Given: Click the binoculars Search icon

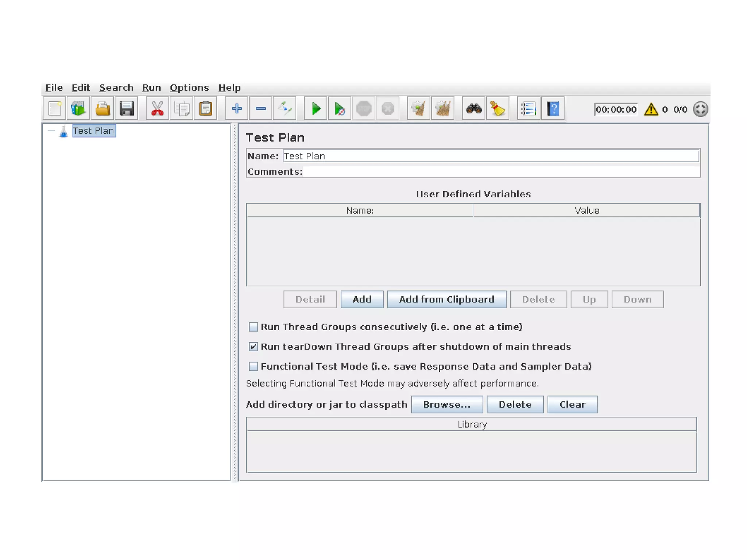Looking at the screenshot, I should [x=473, y=109].
